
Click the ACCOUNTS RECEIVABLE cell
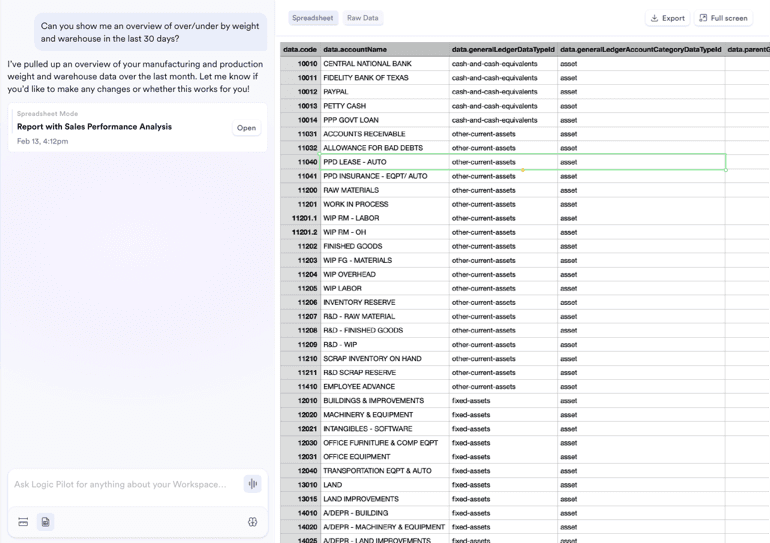tap(385, 134)
